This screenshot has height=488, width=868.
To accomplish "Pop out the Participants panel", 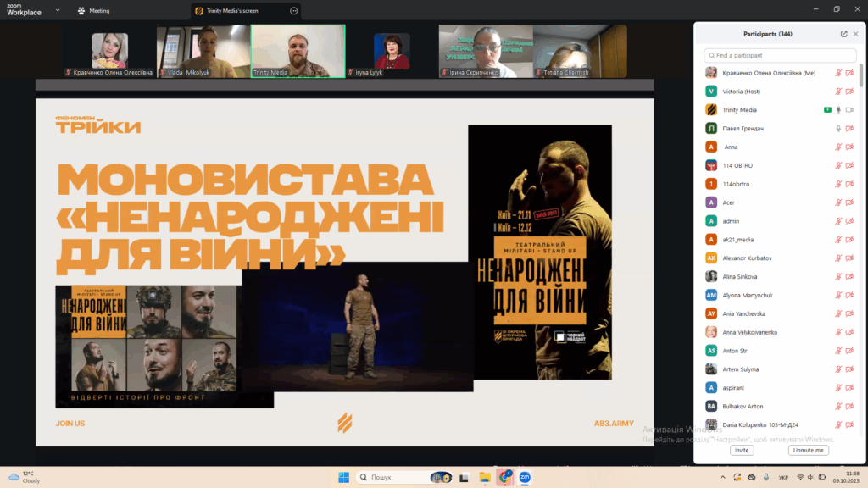I will (843, 34).
